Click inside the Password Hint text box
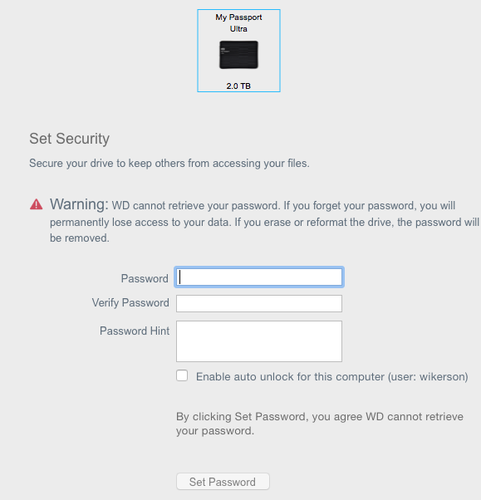 pos(259,341)
